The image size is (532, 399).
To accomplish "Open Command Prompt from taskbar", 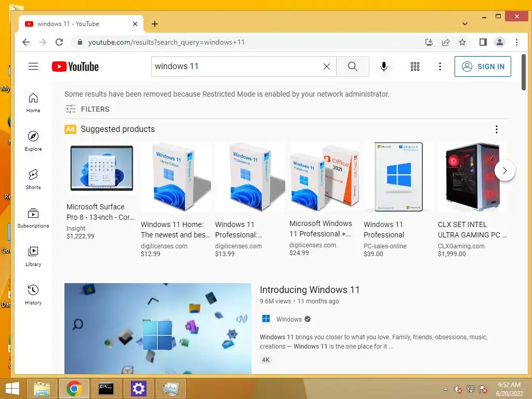I will click(106, 389).
